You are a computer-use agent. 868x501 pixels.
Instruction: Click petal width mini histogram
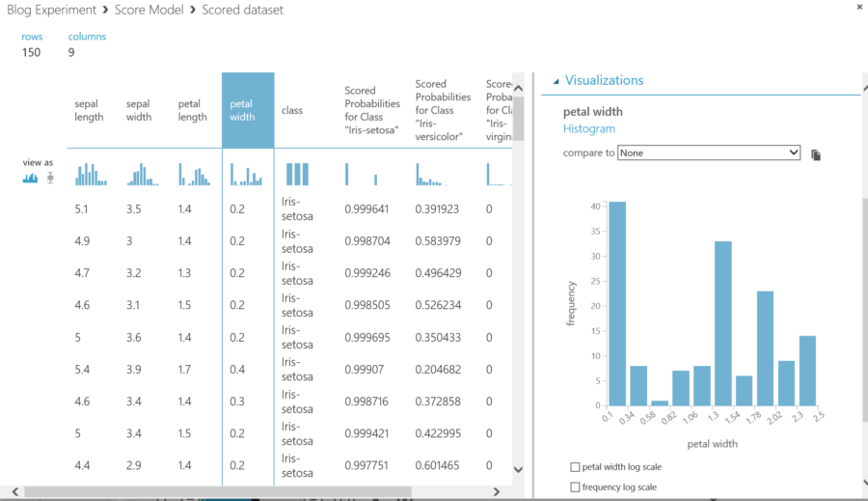246,174
